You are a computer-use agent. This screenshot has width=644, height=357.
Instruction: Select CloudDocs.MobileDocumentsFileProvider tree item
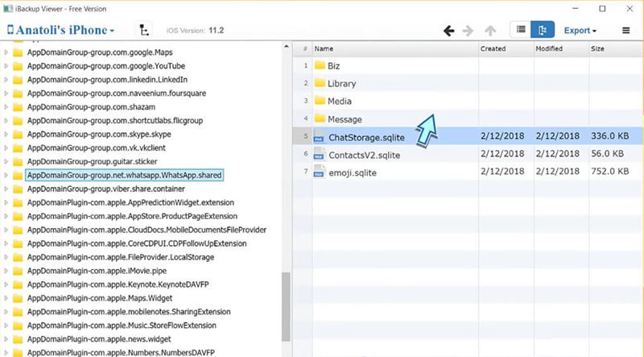pyautogui.click(x=147, y=230)
